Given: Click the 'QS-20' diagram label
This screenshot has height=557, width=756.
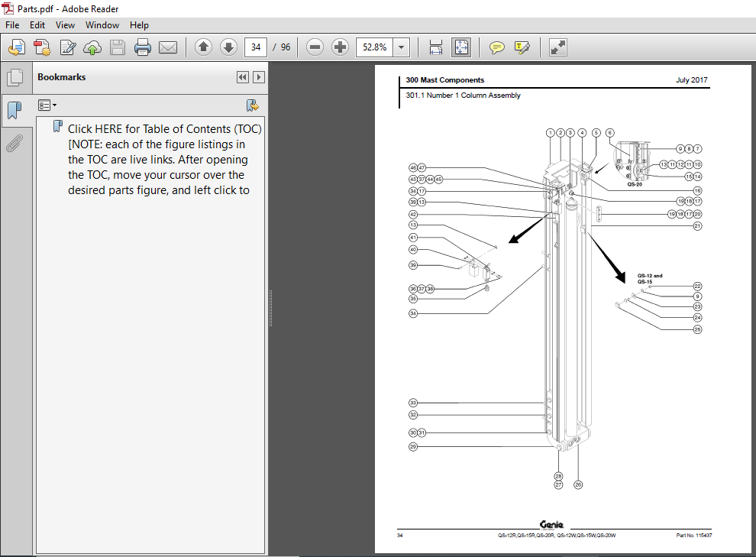Looking at the screenshot, I should (x=635, y=184).
